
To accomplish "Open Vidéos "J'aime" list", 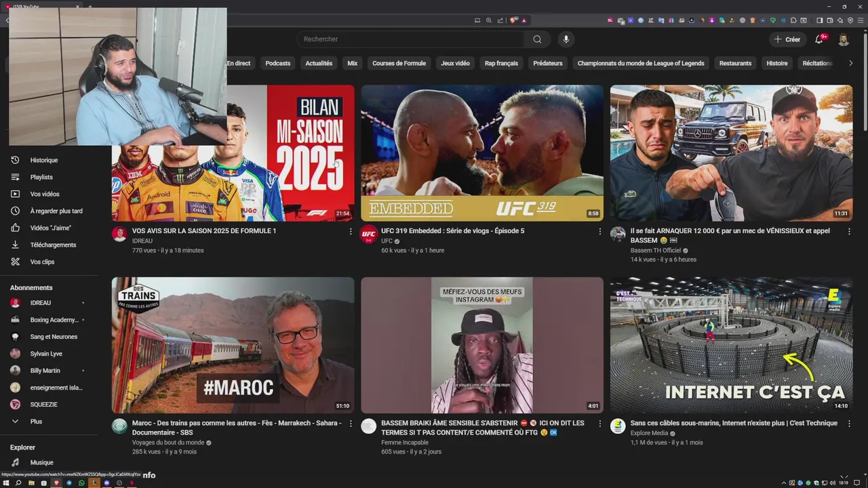I will tap(49, 228).
